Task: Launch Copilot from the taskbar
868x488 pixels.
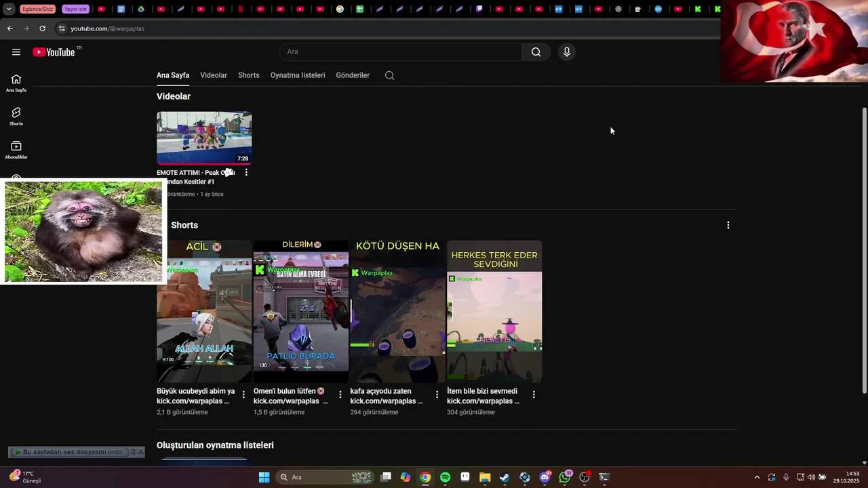Action: pos(406,477)
